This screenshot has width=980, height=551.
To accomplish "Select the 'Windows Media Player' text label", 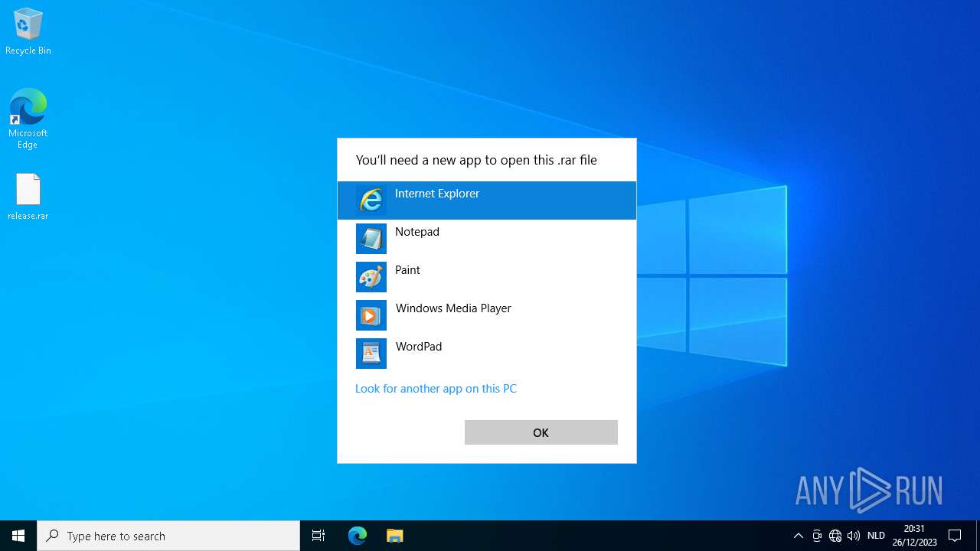I will 453,308.
